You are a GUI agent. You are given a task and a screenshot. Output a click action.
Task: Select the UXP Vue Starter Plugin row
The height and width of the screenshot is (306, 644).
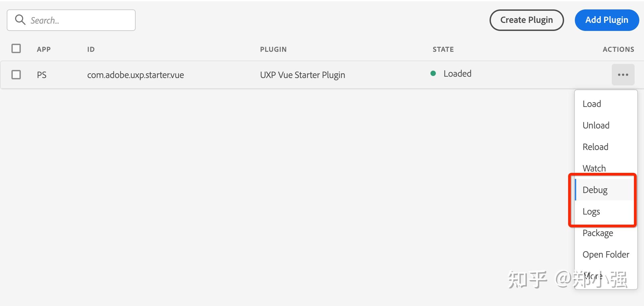[x=302, y=74]
